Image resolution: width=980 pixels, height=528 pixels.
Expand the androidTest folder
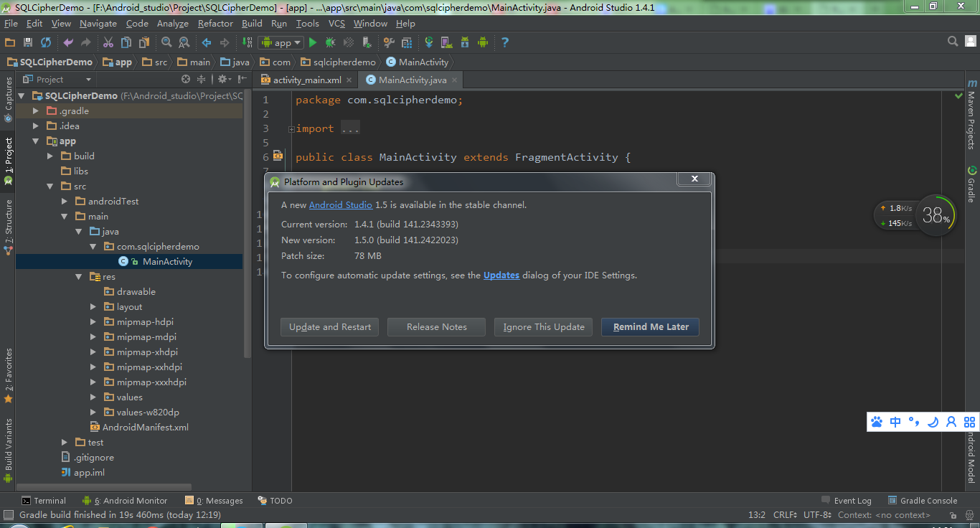pyautogui.click(x=65, y=201)
